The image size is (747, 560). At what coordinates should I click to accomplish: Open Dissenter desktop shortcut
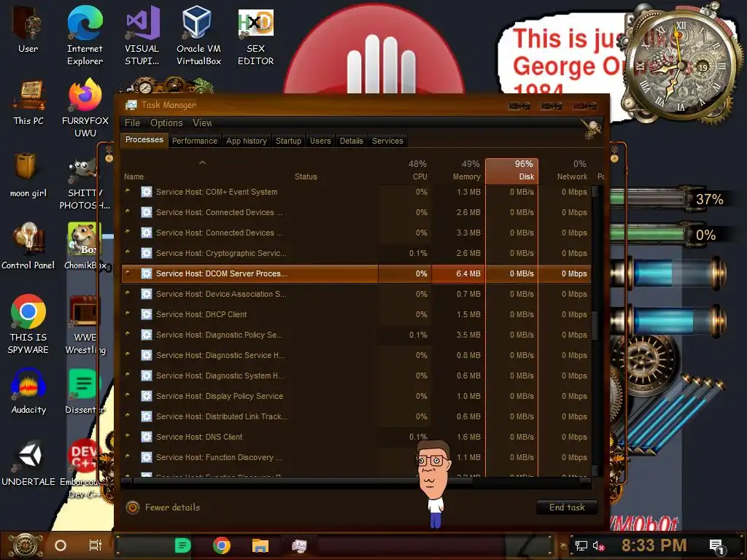pos(85,391)
